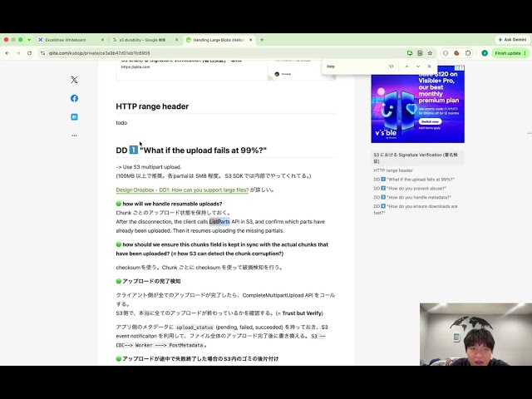Screen dimensions: 532x399
Task: Close the find-in-page bar
Action: (x=429, y=66)
